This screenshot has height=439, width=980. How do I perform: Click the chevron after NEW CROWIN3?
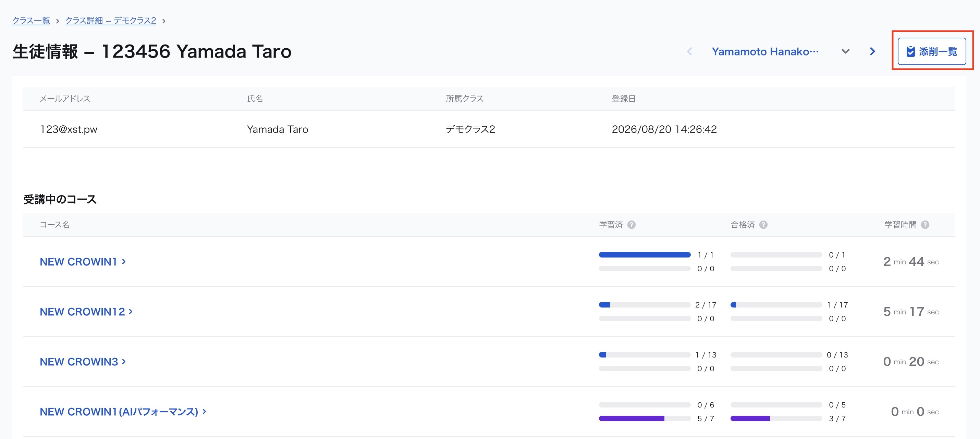124,362
